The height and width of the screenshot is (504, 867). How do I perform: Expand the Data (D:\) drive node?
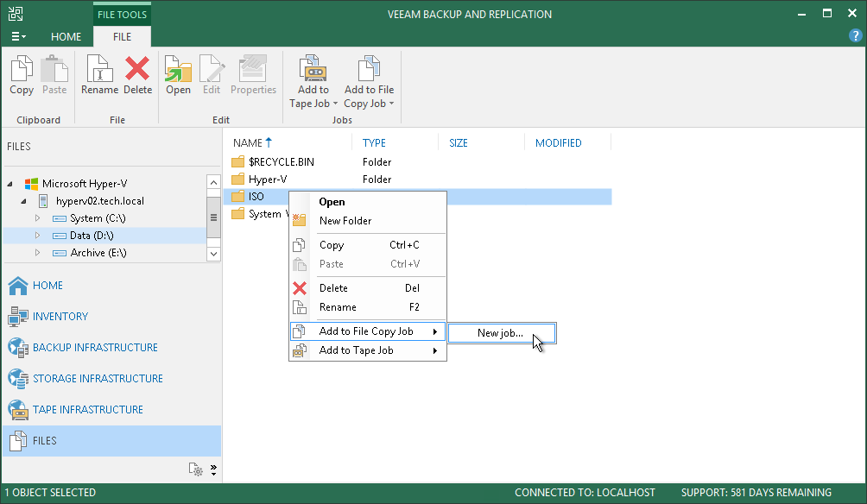[38, 236]
